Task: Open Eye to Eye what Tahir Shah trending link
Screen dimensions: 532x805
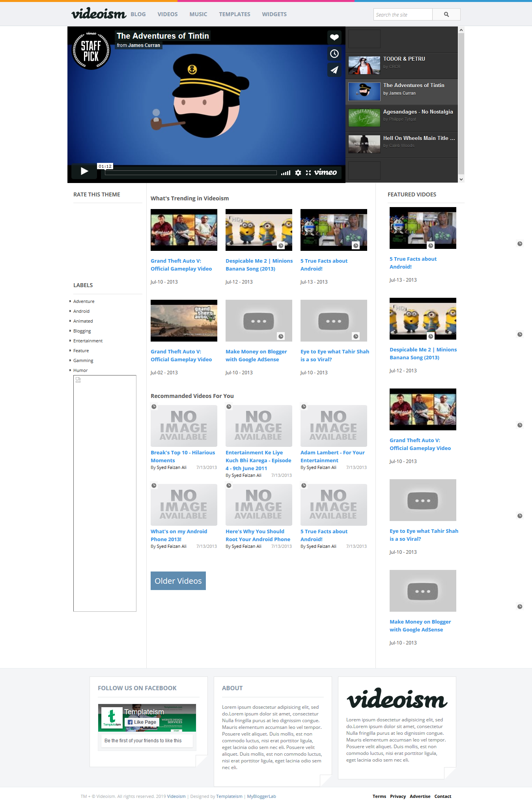Action: click(x=335, y=355)
